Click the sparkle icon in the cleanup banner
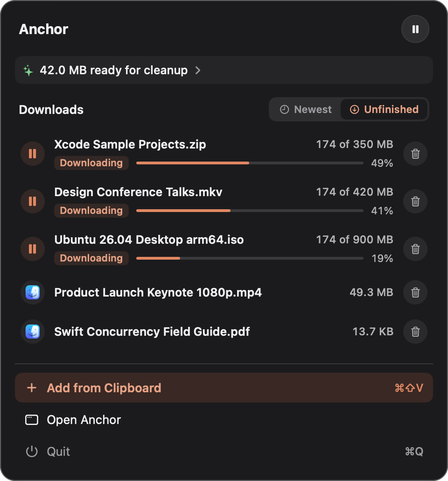 [28, 70]
